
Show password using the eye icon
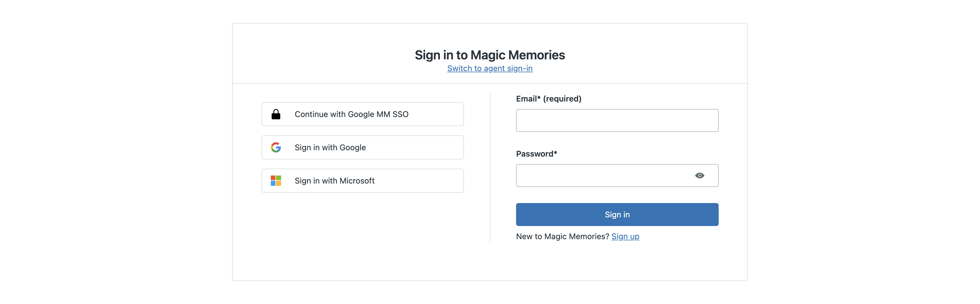click(699, 176)
